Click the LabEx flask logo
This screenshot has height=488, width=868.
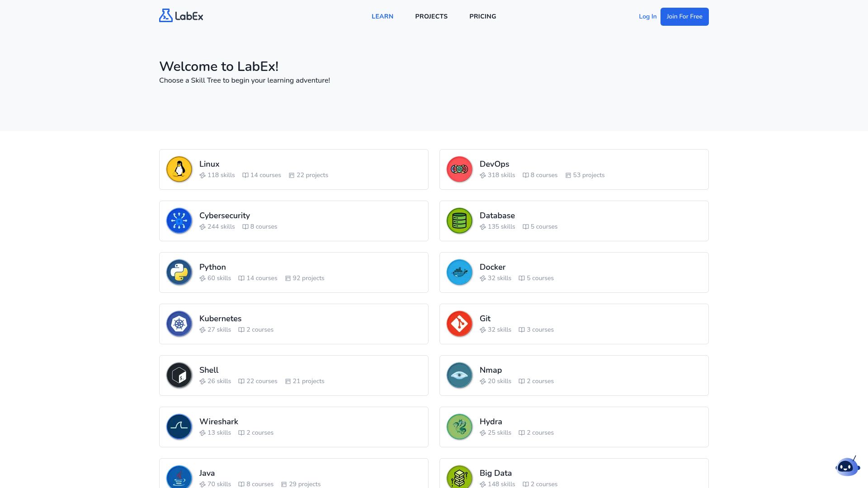(x=181, y=15)
